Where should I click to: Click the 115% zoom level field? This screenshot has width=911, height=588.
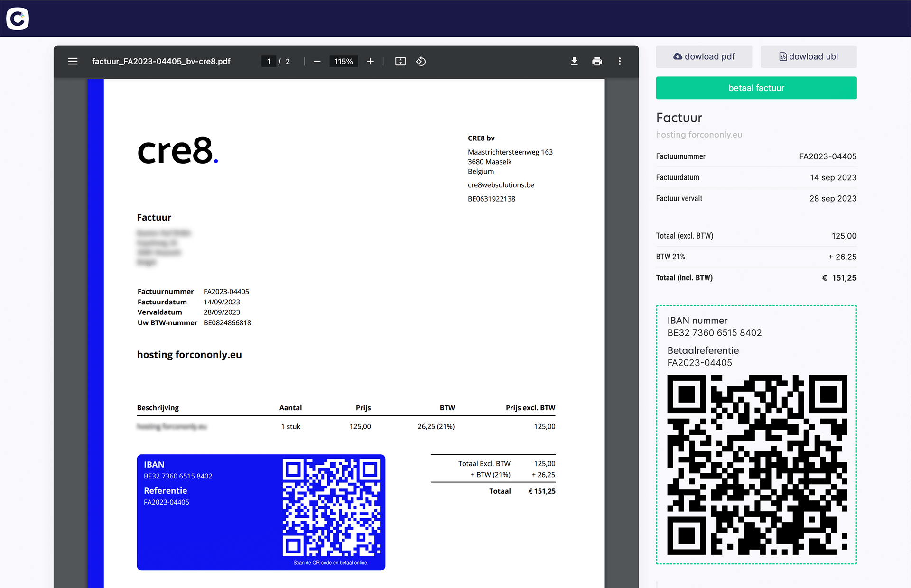(x=344, y=61)
